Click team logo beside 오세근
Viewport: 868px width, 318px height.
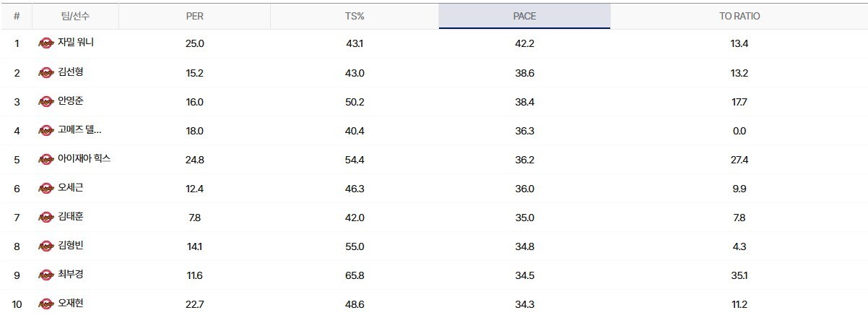coord(46,188)
